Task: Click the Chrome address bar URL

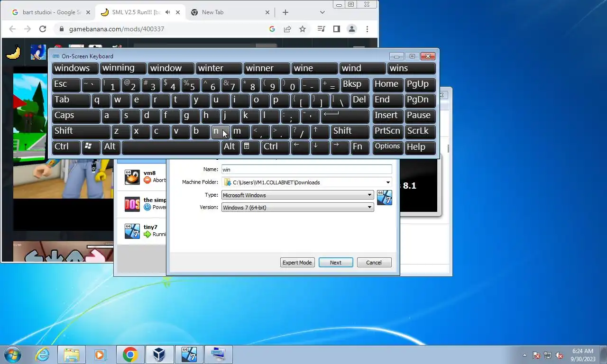Action: (x=117, y=29)
